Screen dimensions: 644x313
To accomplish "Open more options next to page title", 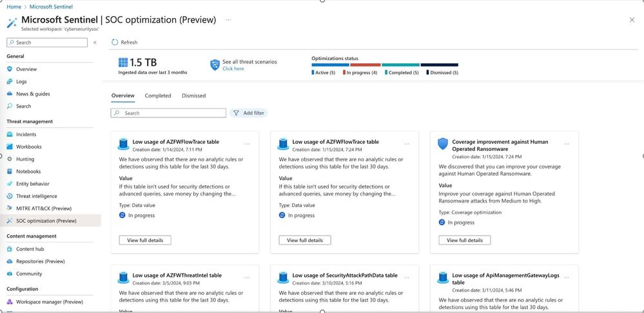I will click(x=228, y=19).
